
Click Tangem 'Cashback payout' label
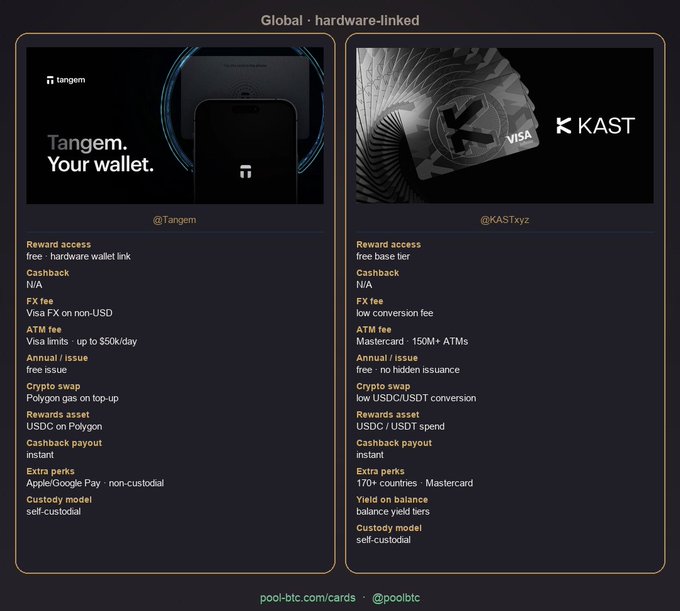point(64,443)
